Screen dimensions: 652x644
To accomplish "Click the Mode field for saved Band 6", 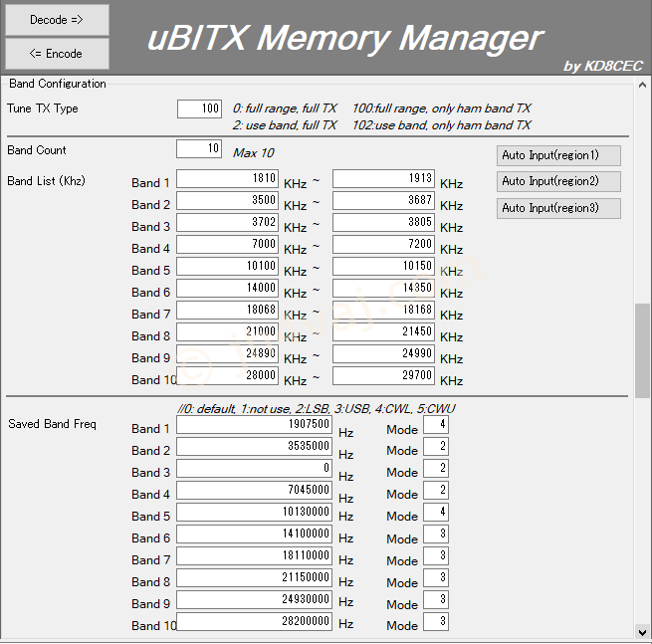I will (436, 535).
